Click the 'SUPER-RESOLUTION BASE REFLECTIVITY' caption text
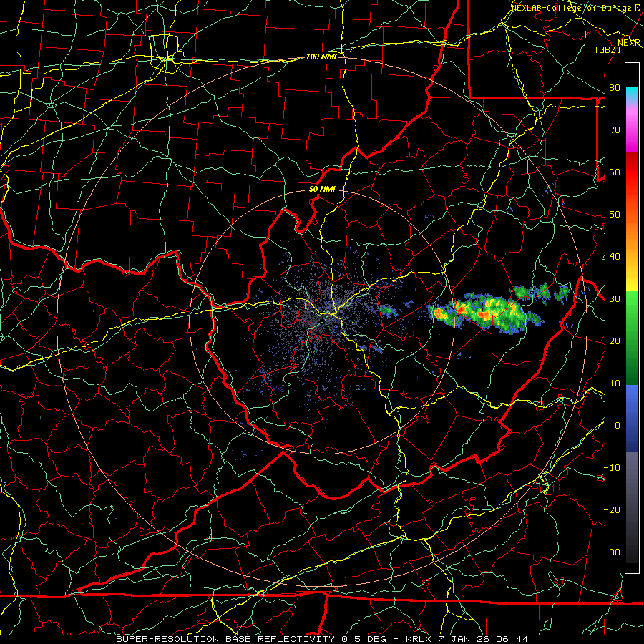 pos(225,639)
